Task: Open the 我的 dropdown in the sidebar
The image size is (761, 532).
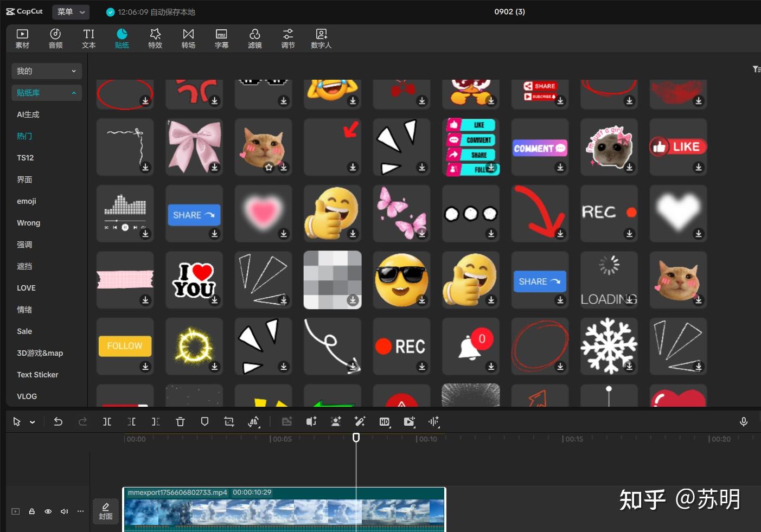Action: point(46,70)
